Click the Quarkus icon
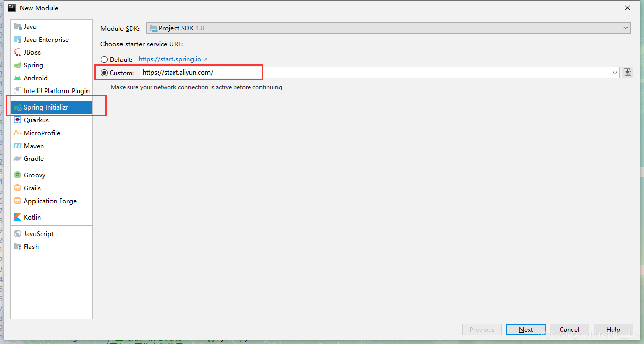The width and height of the screenshot is (644, 344). (x=18, y=120)
